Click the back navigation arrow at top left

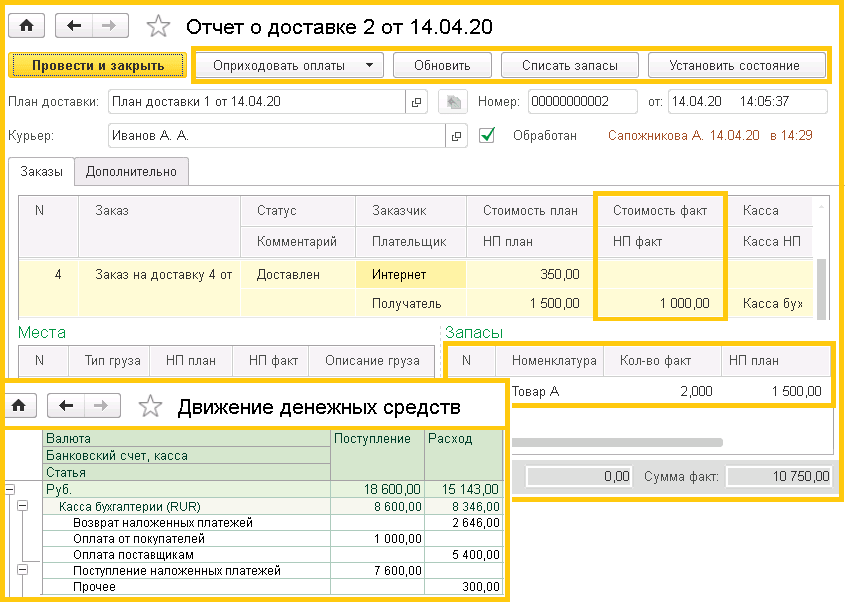tap(72, 26)
